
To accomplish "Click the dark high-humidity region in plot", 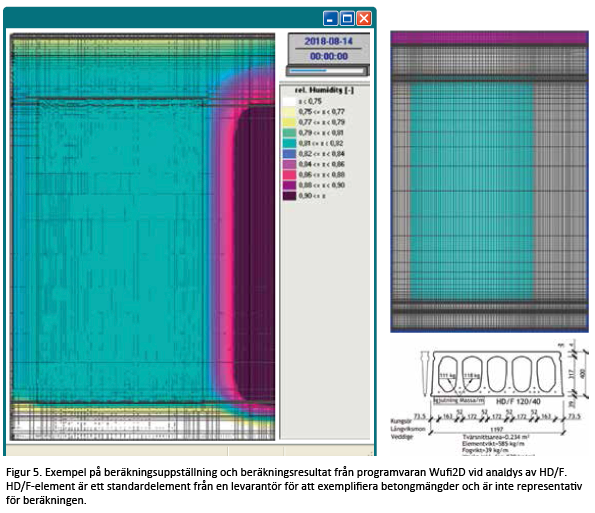I will [255, 254].
